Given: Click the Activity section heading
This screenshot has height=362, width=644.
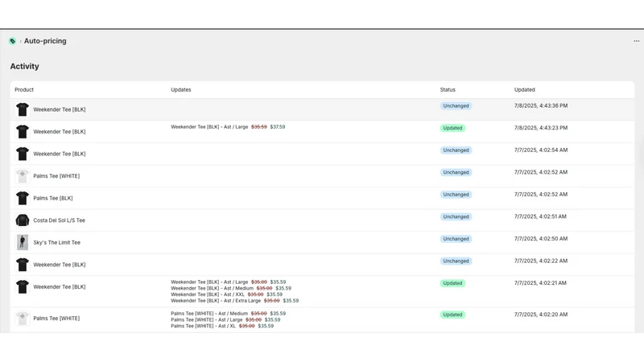Looking at the screenshot, I should coord(25,67).
